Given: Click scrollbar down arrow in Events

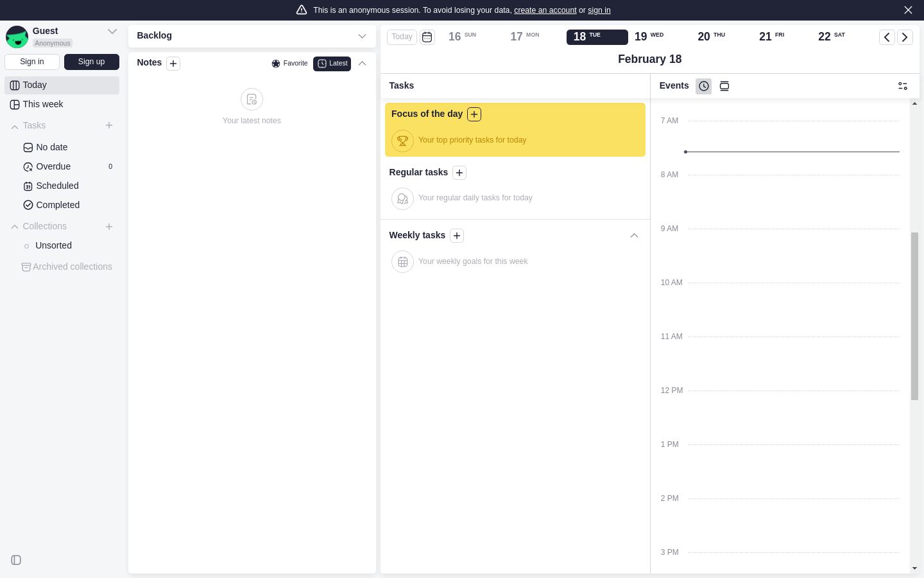Looking at the screenshot, I should (x=914, y=568).
